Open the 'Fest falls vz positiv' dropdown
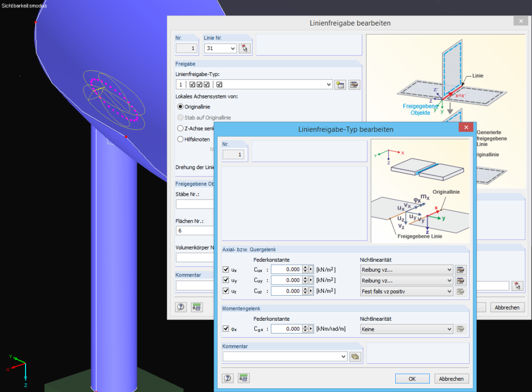The height and width of the screenshot is (392, 532). (x=406, y=291)
